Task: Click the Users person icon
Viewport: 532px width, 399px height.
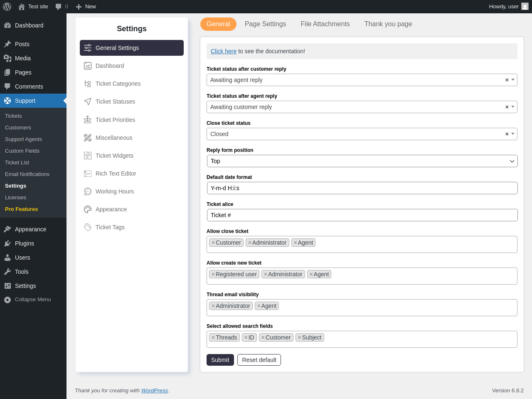Action: [7, 258]
